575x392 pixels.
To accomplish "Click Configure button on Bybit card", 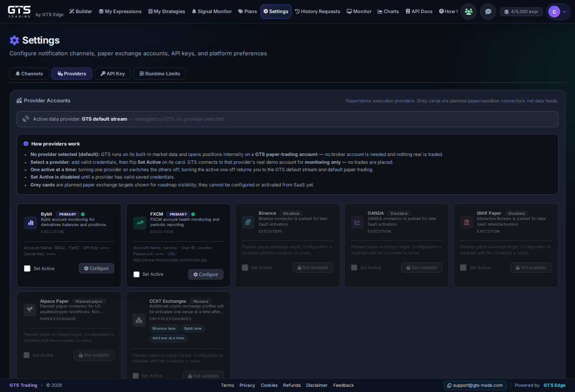I will pyautogui.click(x=96, y=269).
